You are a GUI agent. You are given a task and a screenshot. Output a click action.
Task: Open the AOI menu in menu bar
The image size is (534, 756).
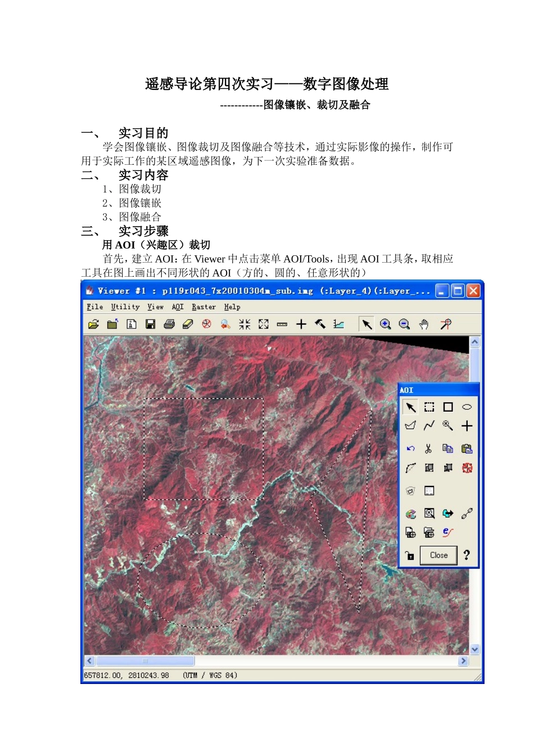point(178,307)
